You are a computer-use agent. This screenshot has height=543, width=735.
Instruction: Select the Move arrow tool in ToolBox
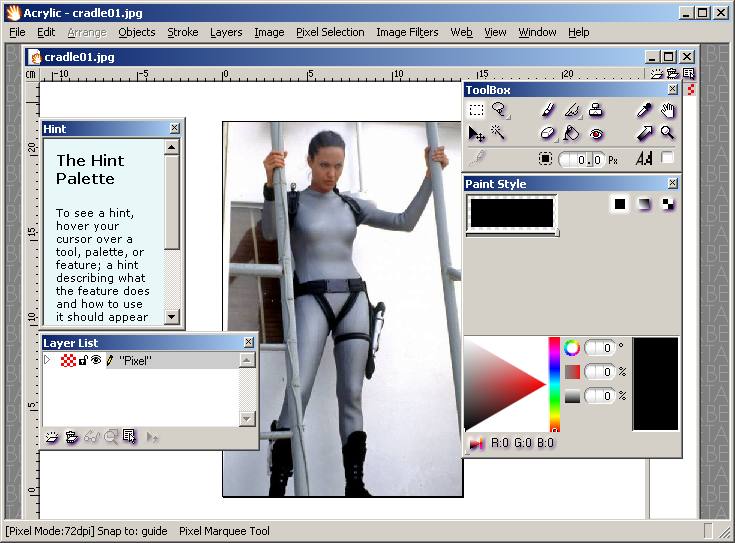[x=476, y=134]
